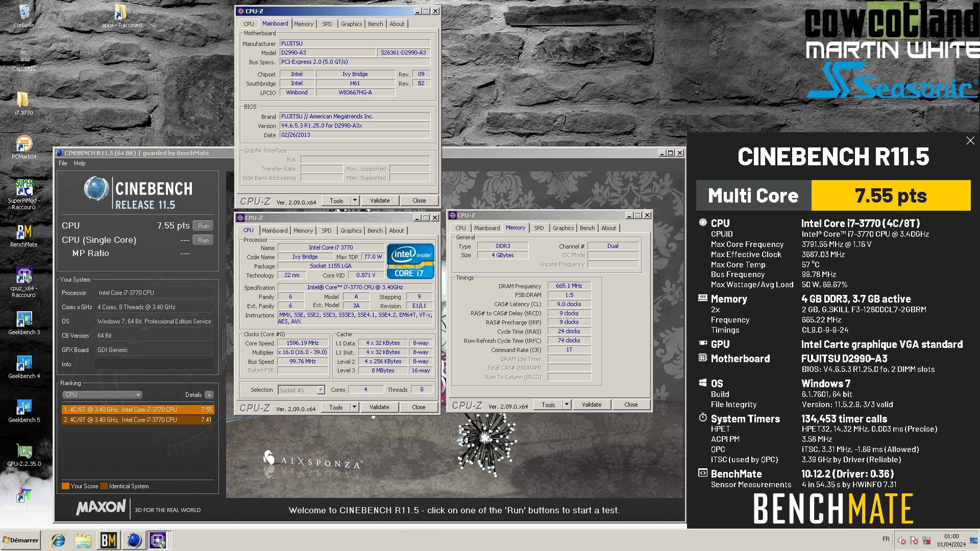Select the GPU-Z.2.35.0 desktop icon
This screenshot has width=980, height=551.
(24, 455)
